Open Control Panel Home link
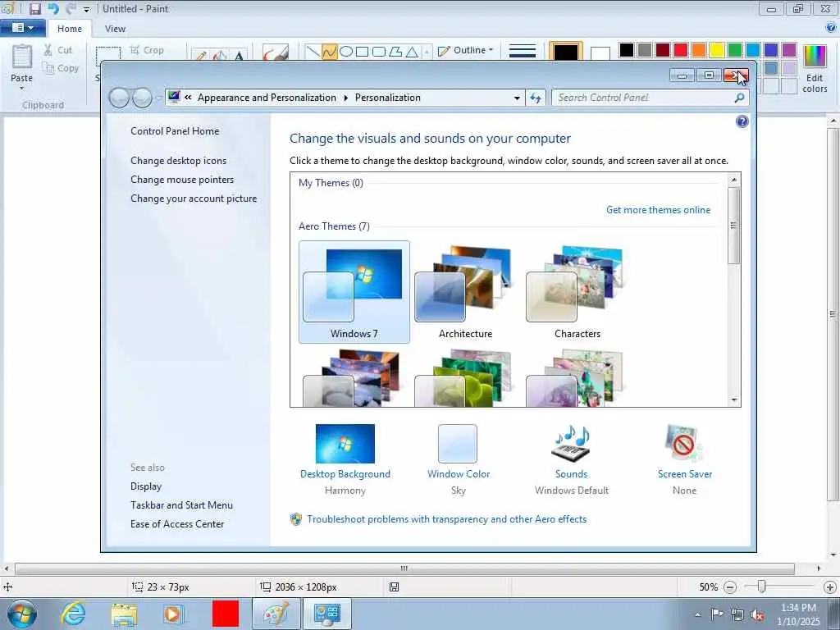The image size is (840, 630). click(175, 131)
